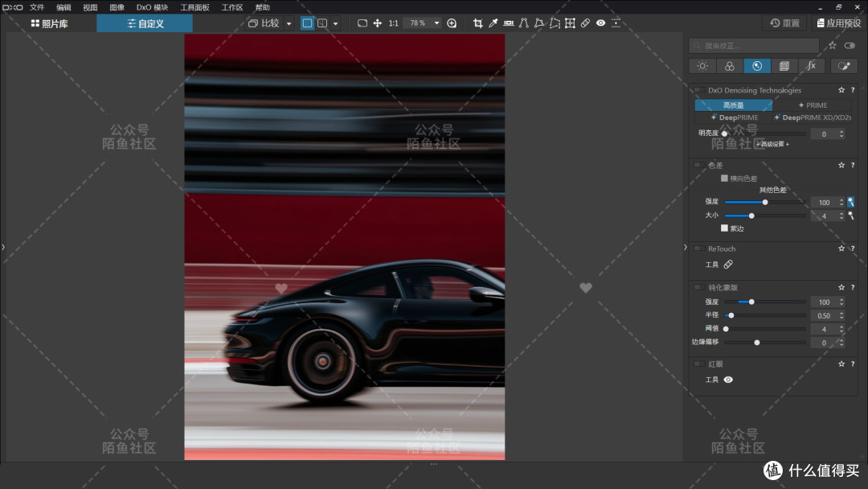Screen dimensions: 868x489
Task: Open the Light corrections tab
Action: pyautogui.click(x=702, y=66)
